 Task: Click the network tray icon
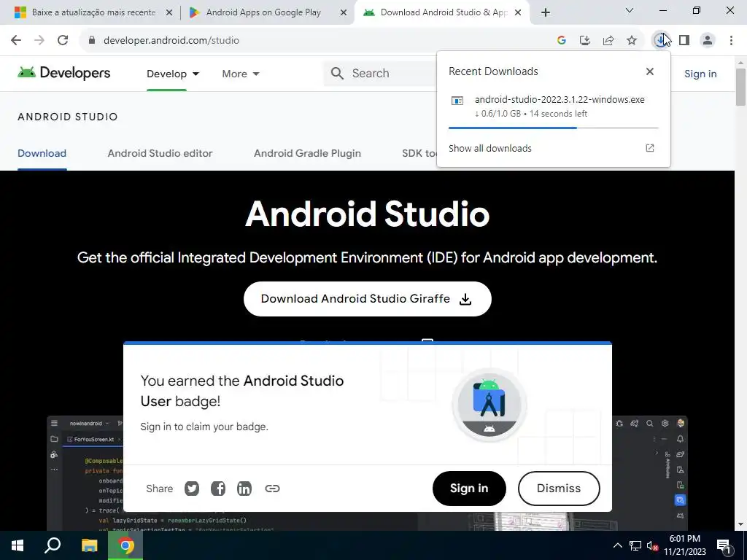coord(635,545)
